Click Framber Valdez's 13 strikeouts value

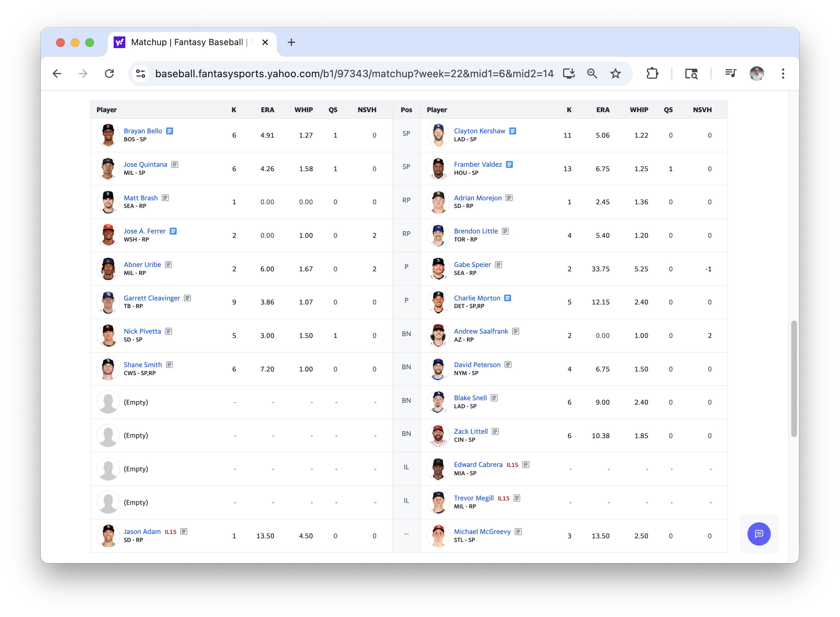coord(567,169)
